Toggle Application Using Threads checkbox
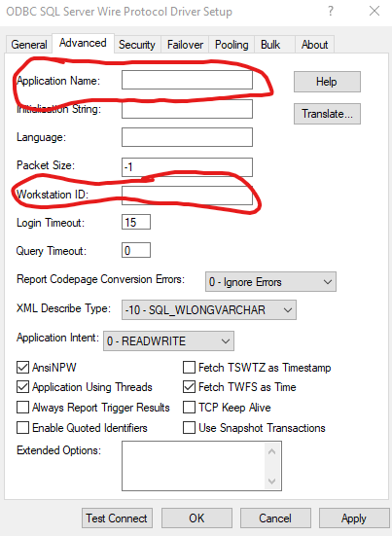392x536 pixels. click(23, 387)
